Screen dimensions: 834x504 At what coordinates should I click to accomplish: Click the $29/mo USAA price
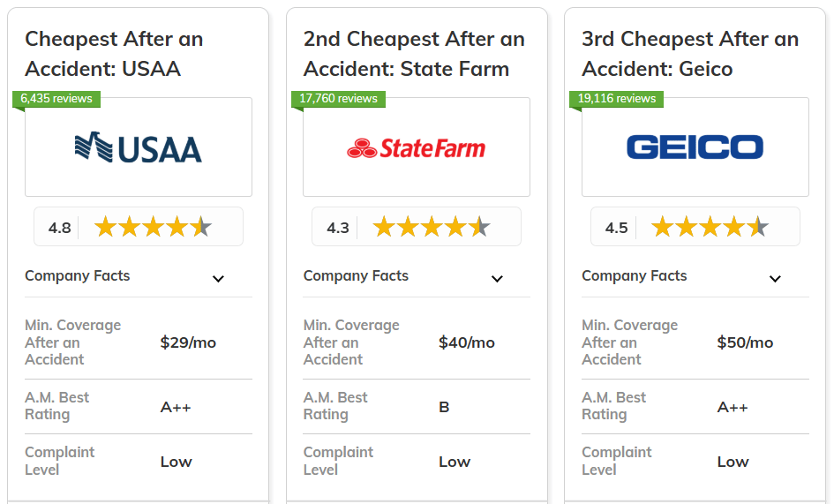[x=188, y=342]
